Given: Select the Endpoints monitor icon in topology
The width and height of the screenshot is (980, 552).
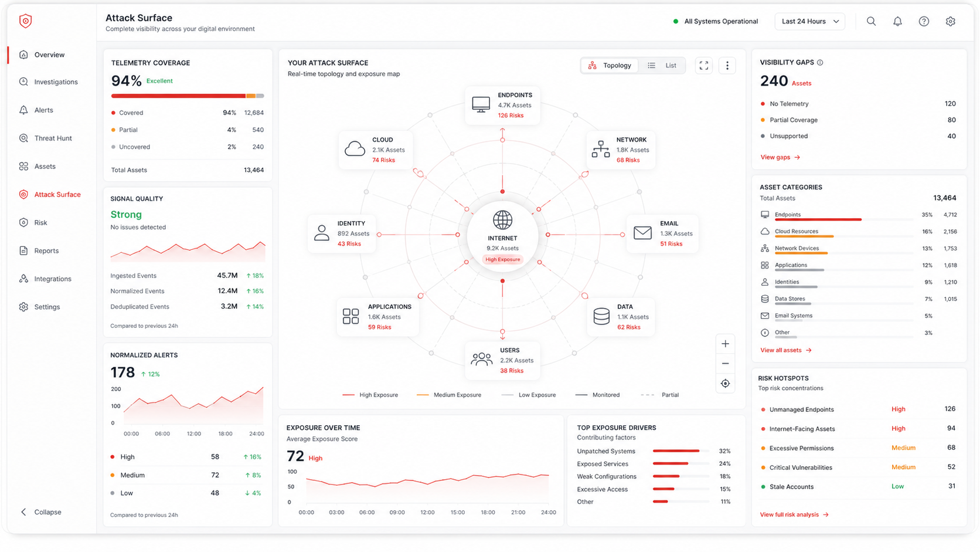Looking at the screenshot, I should point(481,105).
